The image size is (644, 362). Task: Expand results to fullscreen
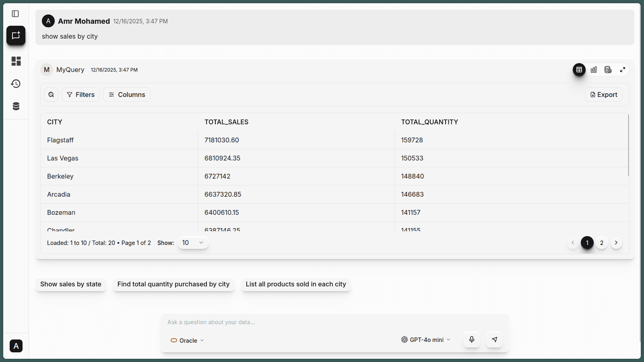click(x=622, y=70)
